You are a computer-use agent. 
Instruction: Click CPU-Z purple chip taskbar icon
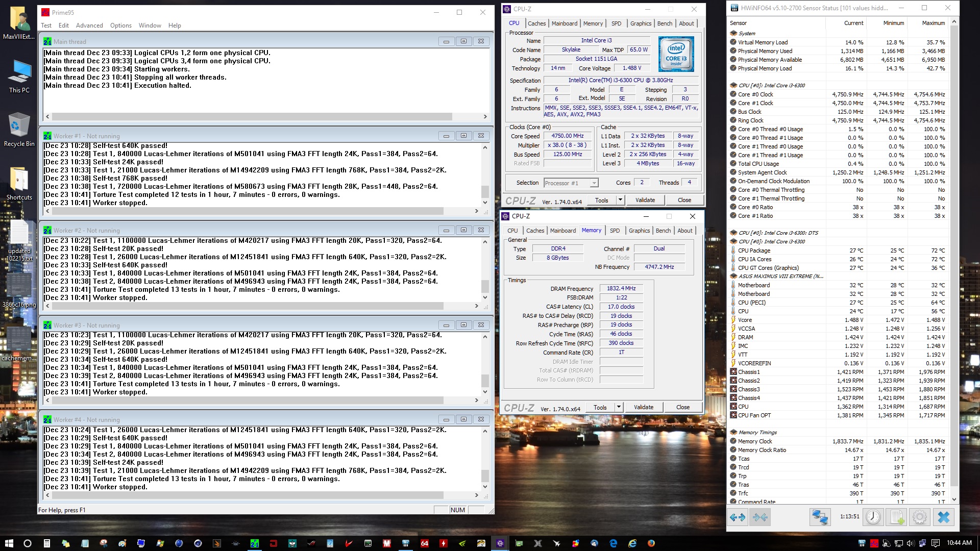click(x=500, y=543)
